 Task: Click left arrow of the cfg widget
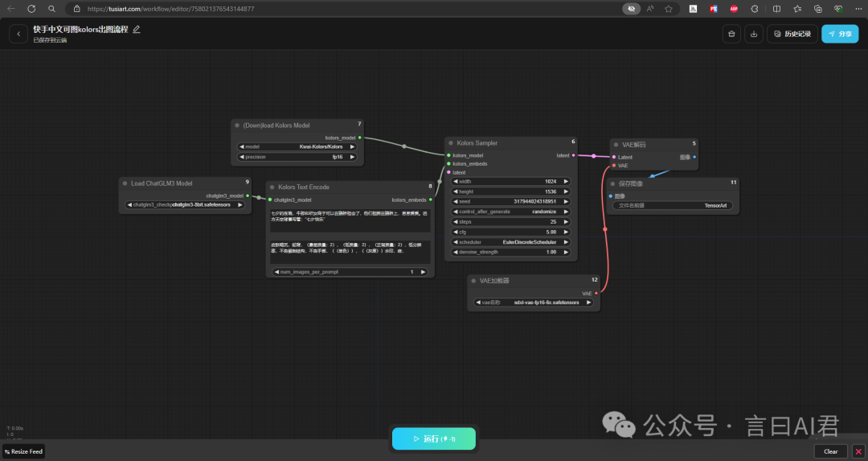456,233
